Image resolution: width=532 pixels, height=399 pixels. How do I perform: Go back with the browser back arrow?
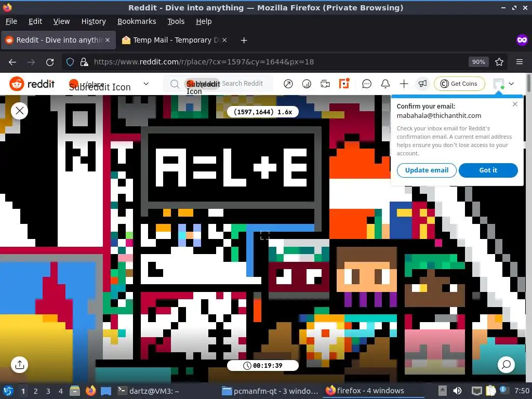(12, 62)
